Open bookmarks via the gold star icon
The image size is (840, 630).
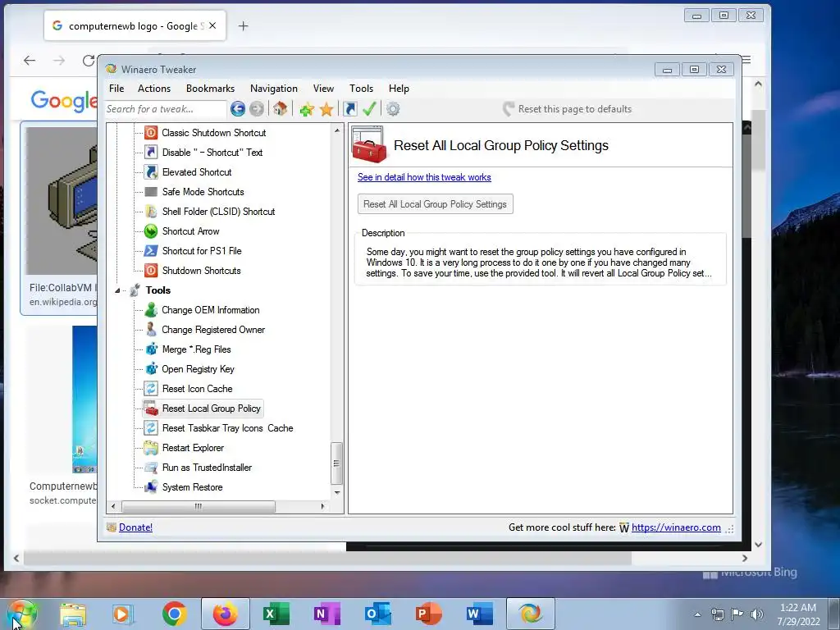pos(326,109)
